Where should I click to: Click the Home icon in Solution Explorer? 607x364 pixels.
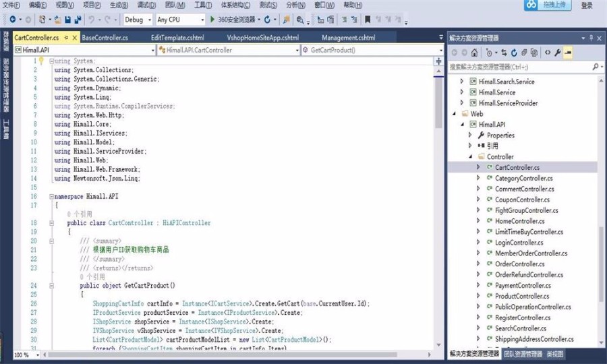(475, 52)
